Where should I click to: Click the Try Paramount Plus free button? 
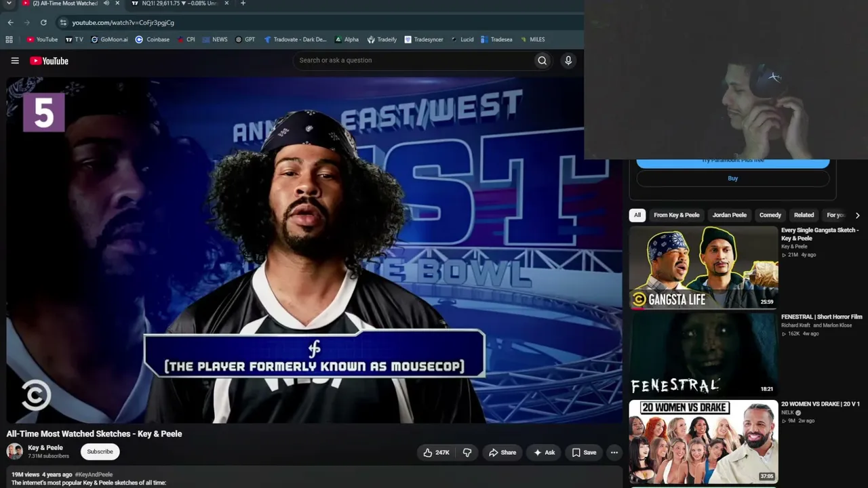click(733, 162)
